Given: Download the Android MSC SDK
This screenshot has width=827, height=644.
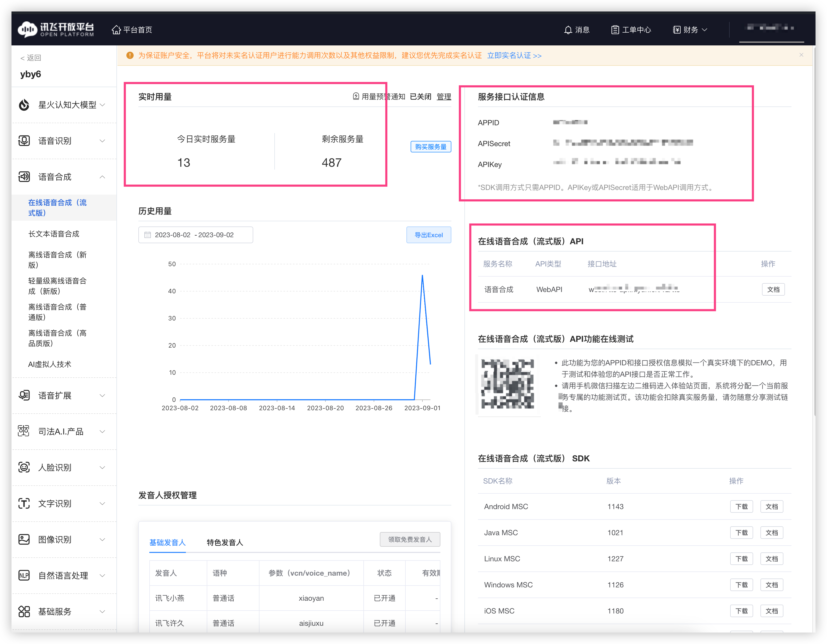Looking at the screenshot, I should tap(741, 506).
